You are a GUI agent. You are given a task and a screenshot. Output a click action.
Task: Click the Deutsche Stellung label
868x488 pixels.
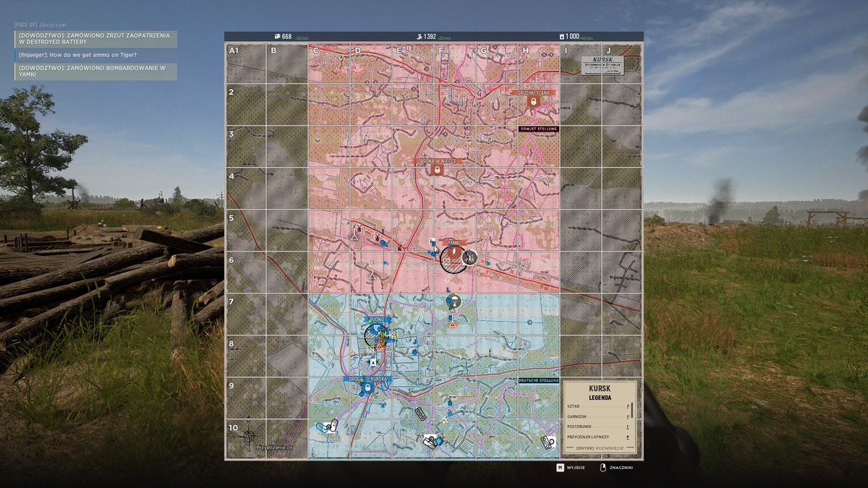click(x=539, y=380)
